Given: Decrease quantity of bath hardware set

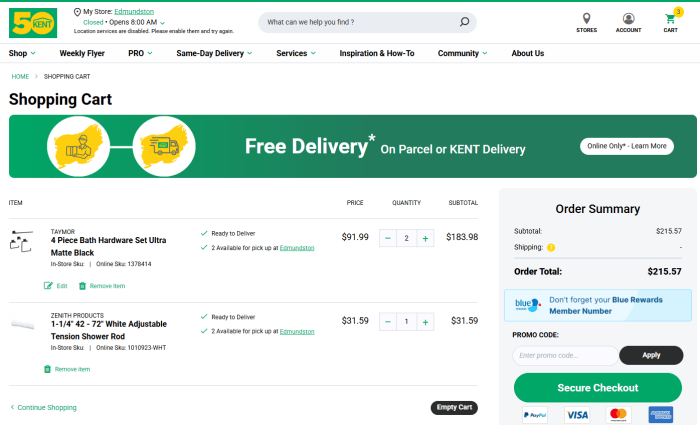Looking at the screenshot, I should [388, 238].
